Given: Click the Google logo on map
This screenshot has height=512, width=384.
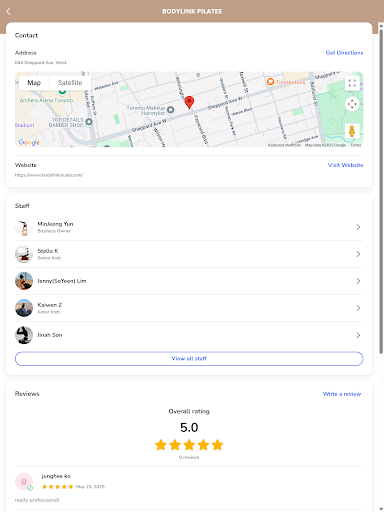Looking at the screenshot, I should pyautogui.click(x=29, y=142).
